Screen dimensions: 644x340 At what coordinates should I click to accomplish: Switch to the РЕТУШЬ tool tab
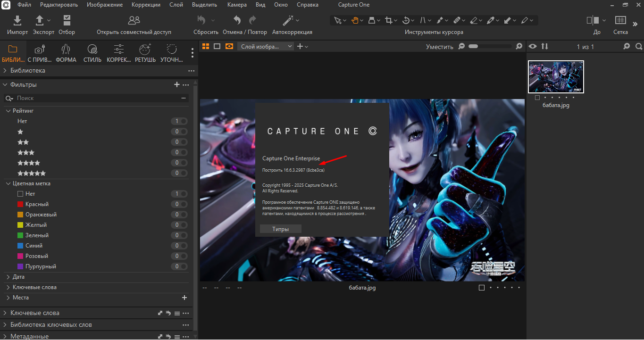click(x=145, y=53)
